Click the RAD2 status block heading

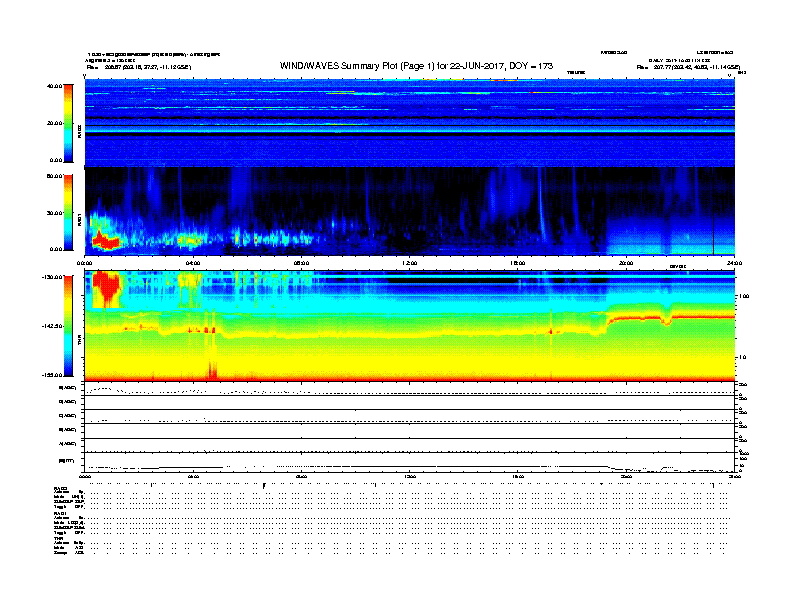point(61,489)
